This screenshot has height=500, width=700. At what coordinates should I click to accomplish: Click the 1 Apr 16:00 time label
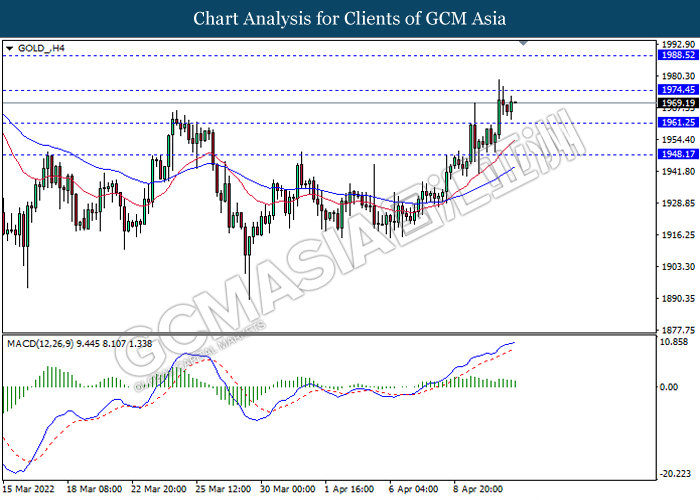pyautogui.click(x=349, y=489)
